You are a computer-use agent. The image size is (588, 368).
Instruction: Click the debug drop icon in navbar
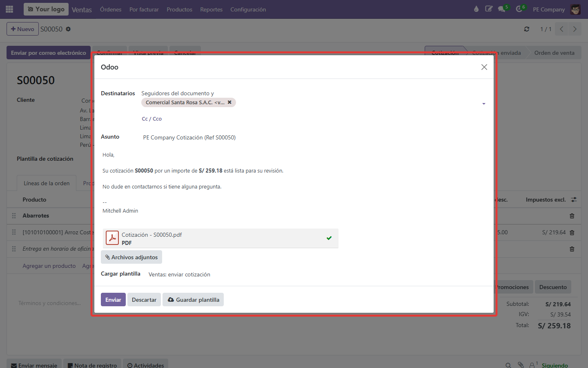click(x=476, y=9)
